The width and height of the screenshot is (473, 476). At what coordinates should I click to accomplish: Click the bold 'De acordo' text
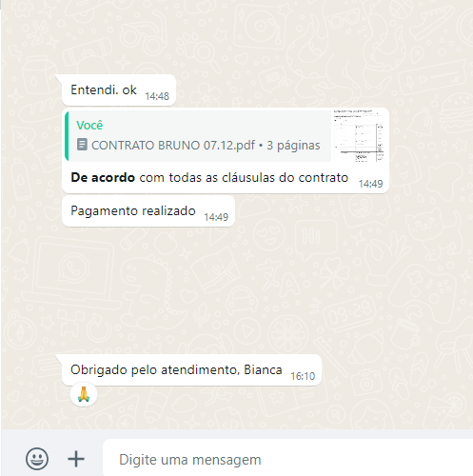103,178
